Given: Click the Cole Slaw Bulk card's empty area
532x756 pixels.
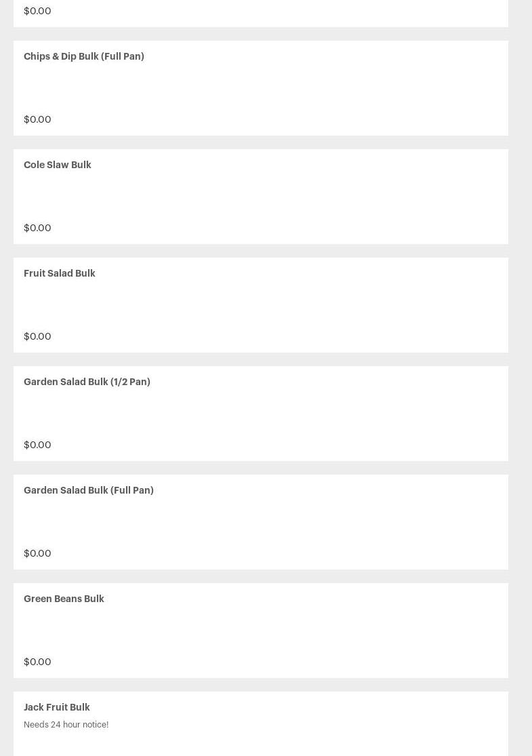Looking at the screenshot, I should pos(261,197).
